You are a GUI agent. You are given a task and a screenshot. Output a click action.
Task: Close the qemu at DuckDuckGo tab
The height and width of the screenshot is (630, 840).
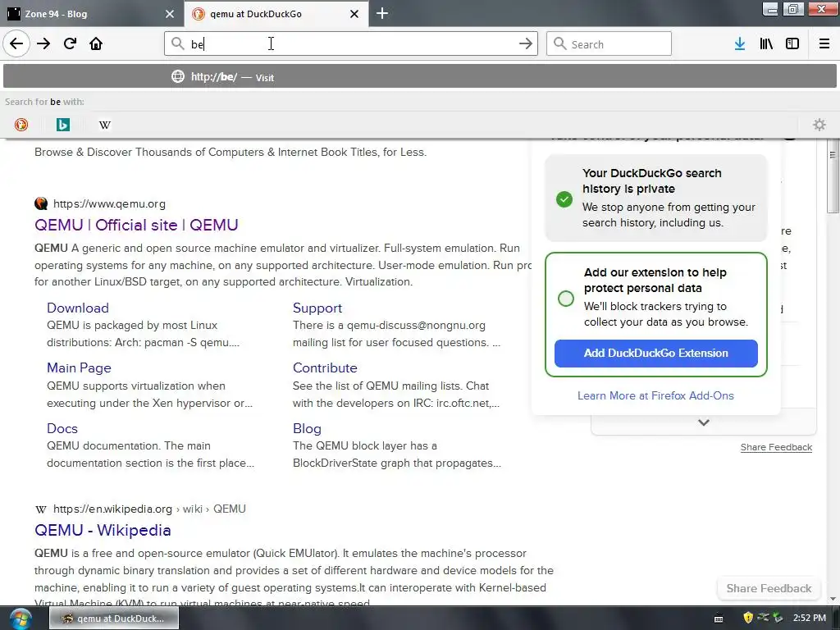[x=354, y=14]
